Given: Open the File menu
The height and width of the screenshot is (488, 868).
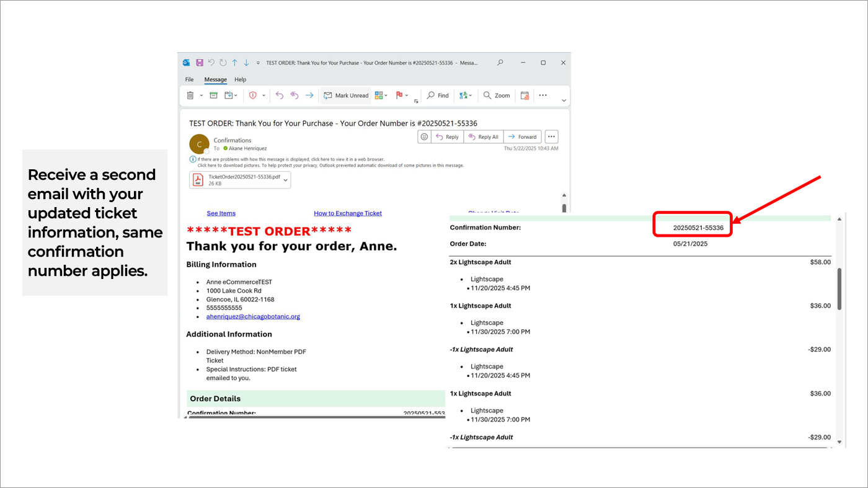Looking at the screenshot, I should tap(190, 79).
